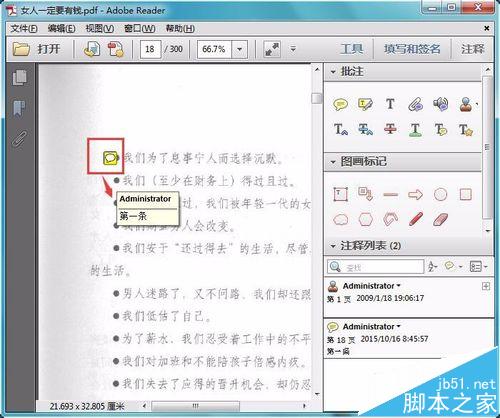Collapse the 注释列表 (2) section
500x418 pixels.
coord(333,246)
